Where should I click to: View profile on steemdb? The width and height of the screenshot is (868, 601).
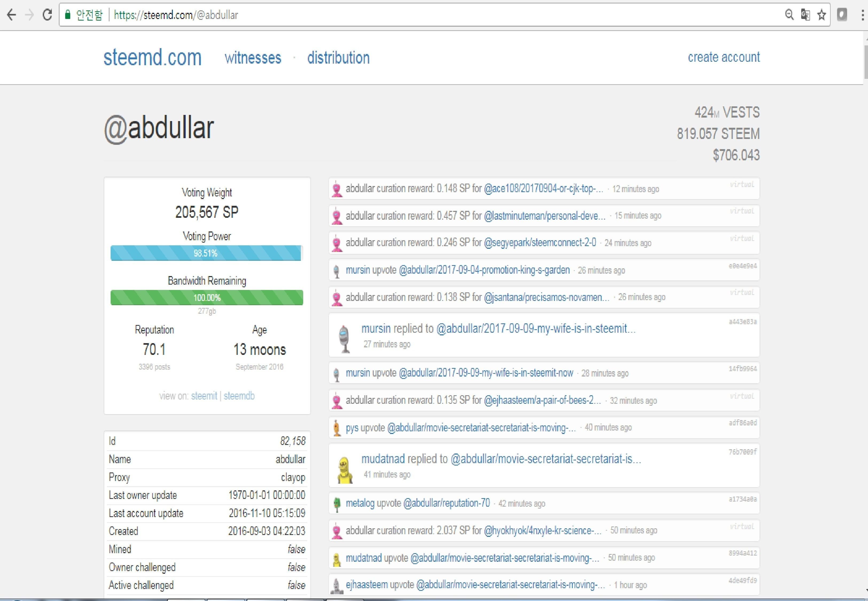pos(239,396)
